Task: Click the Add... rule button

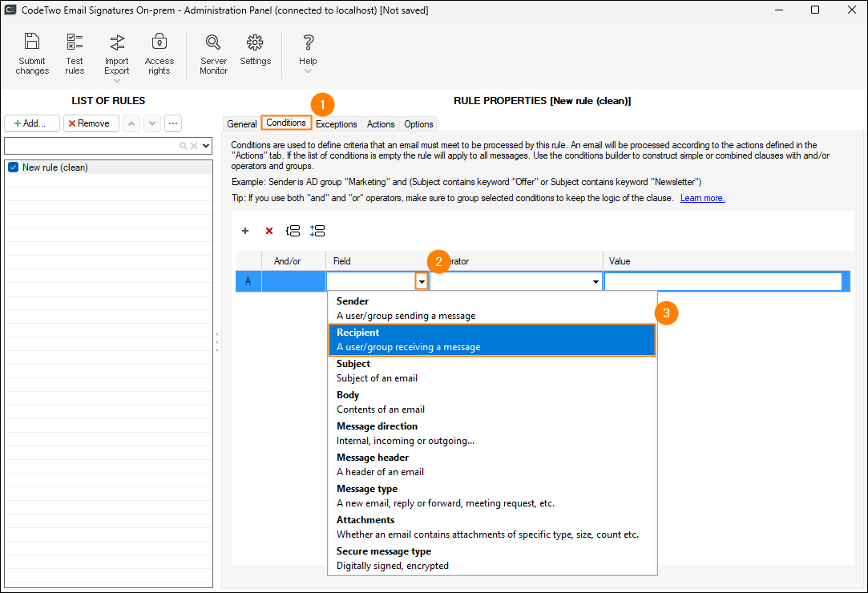Action: tap(32, 123)
